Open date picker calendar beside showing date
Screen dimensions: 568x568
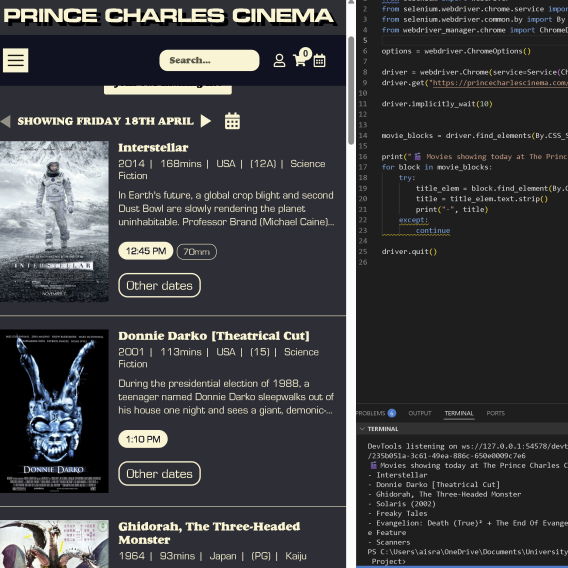click(232, 121)
